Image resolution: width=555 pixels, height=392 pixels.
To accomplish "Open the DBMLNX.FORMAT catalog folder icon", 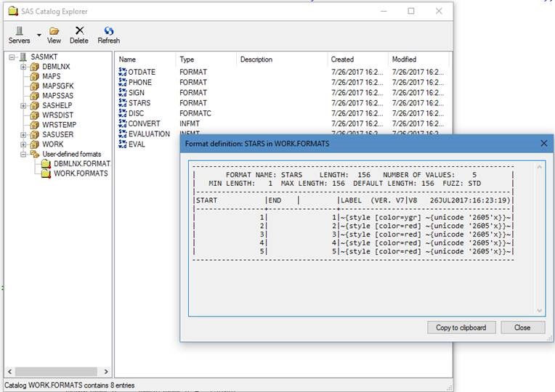I will click(x=46, y=164).
